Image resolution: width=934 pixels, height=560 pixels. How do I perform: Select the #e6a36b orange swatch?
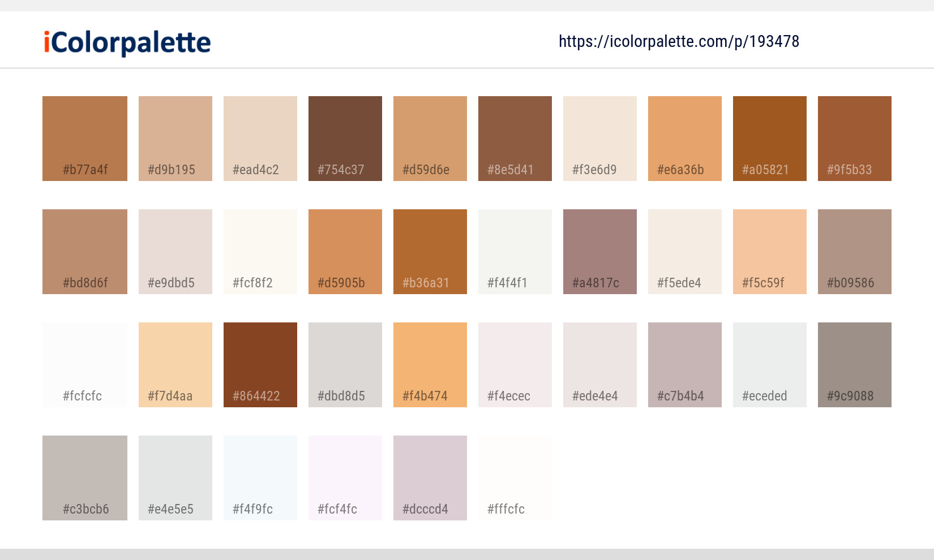[x=684, y=138]
